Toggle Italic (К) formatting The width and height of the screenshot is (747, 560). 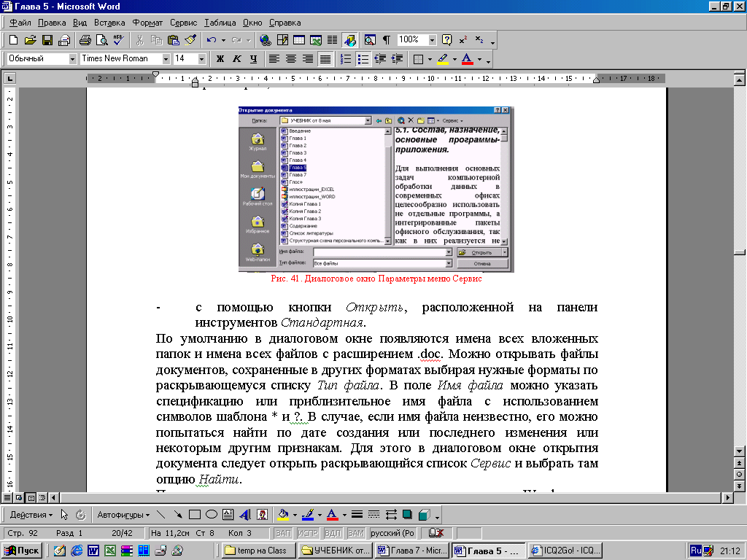click(237, 59)
